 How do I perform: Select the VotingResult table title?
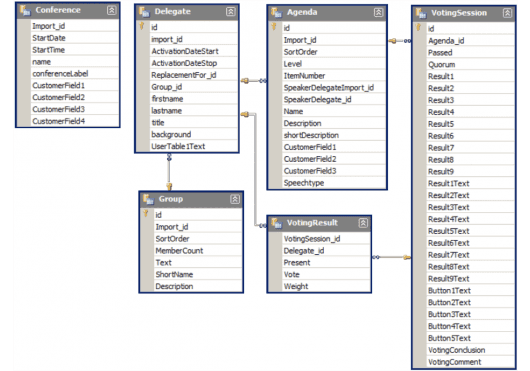pos(312,223)
